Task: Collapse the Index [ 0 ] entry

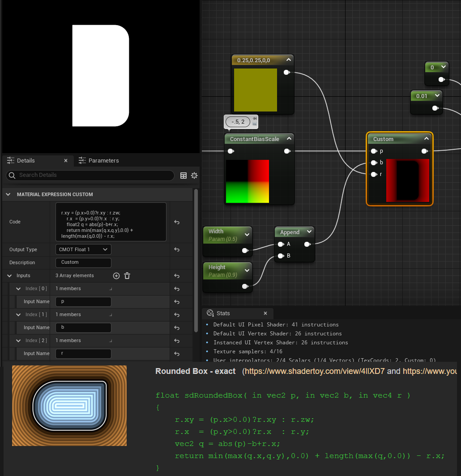Action: [18, 289]
